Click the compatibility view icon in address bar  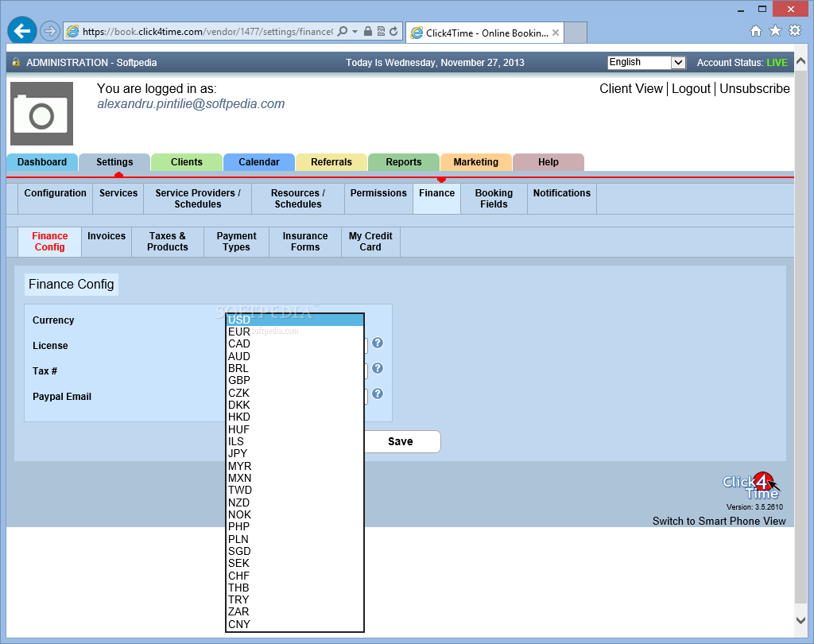(381, 31)
